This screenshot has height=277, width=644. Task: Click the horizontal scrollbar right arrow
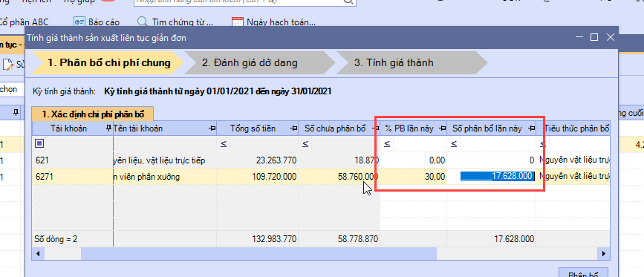coord(604,254)
